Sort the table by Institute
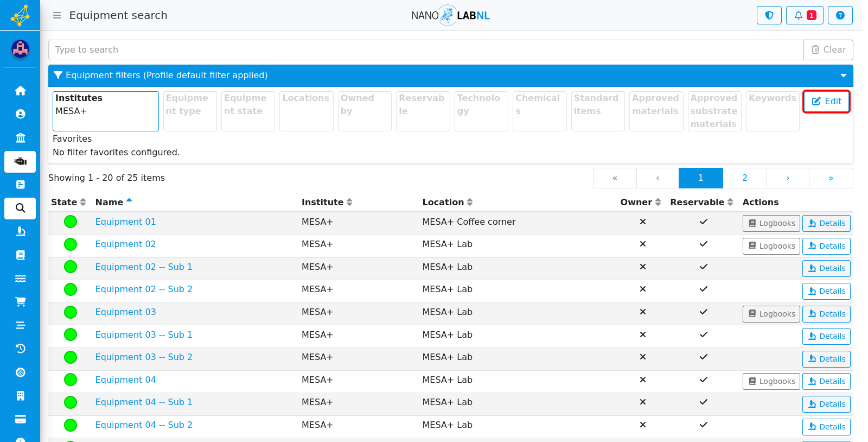 click(x=327, y=202)
